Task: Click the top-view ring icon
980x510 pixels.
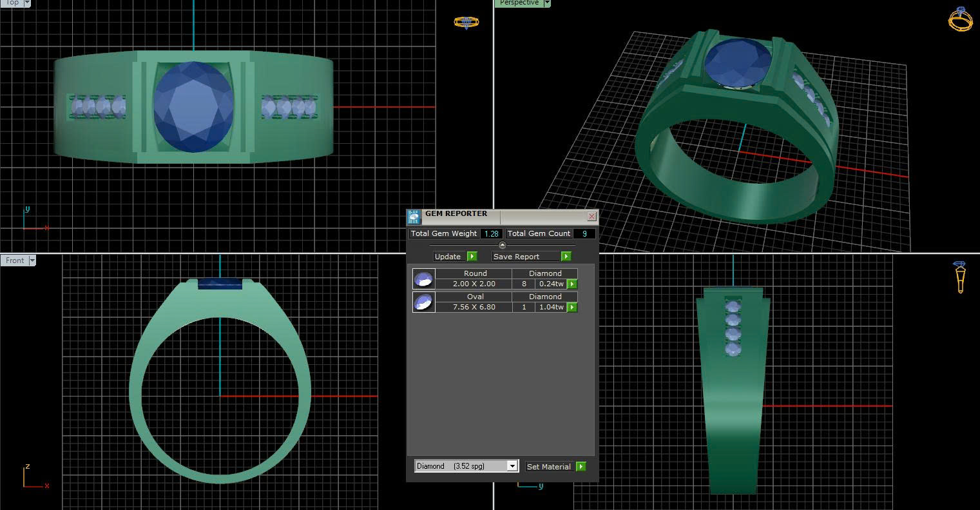Action: click(466, 22)
